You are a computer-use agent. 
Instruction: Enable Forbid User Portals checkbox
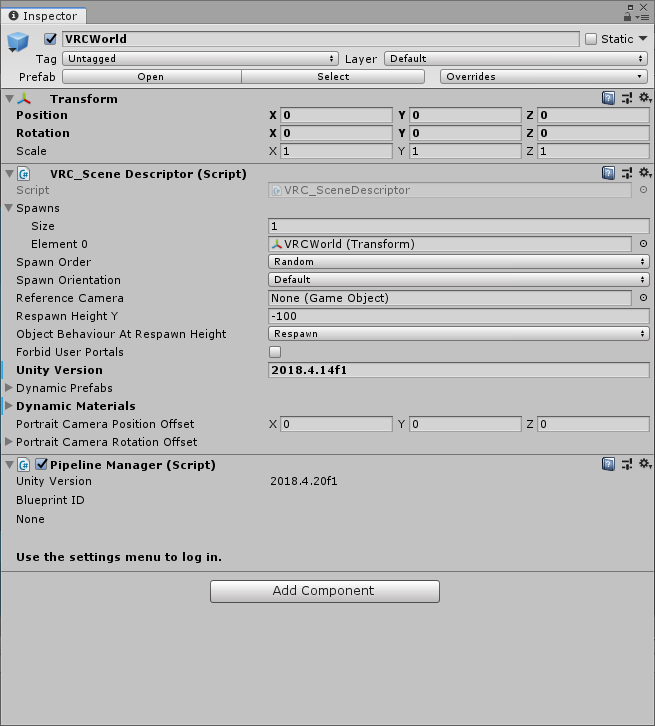click(x=275, y=352)
